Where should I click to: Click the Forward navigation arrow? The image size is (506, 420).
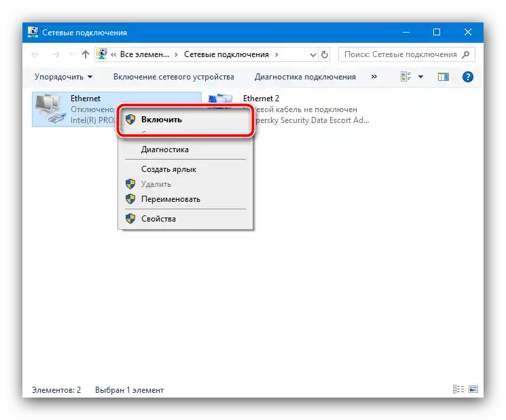click(55, 54)
